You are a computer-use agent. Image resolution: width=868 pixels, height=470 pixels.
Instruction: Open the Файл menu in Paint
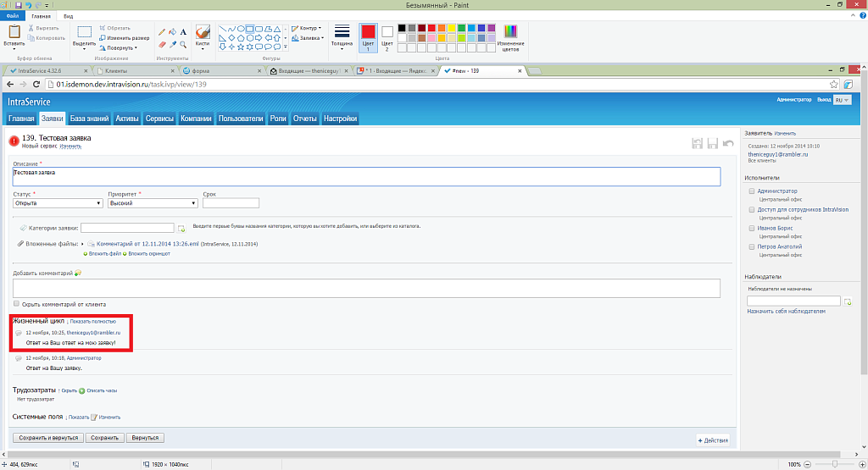point(12,16)
